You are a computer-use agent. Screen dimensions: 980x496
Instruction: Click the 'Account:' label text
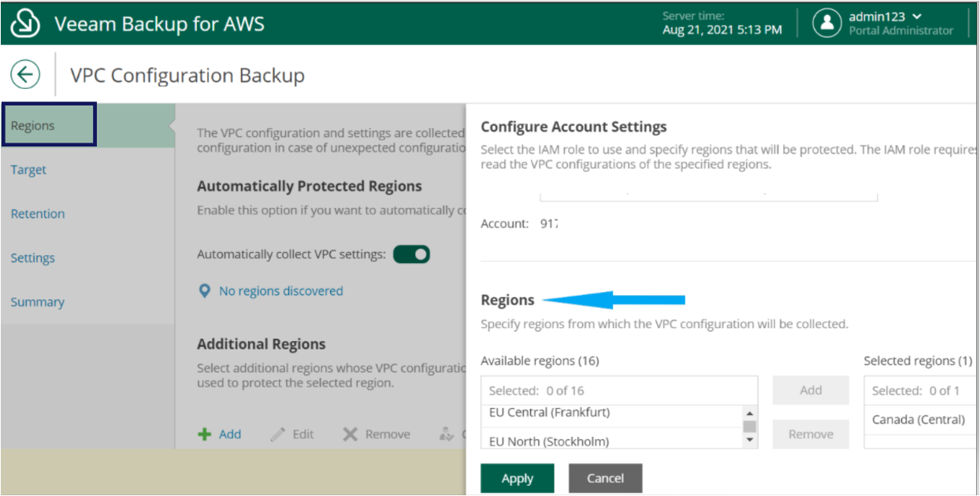pos(504,224)
